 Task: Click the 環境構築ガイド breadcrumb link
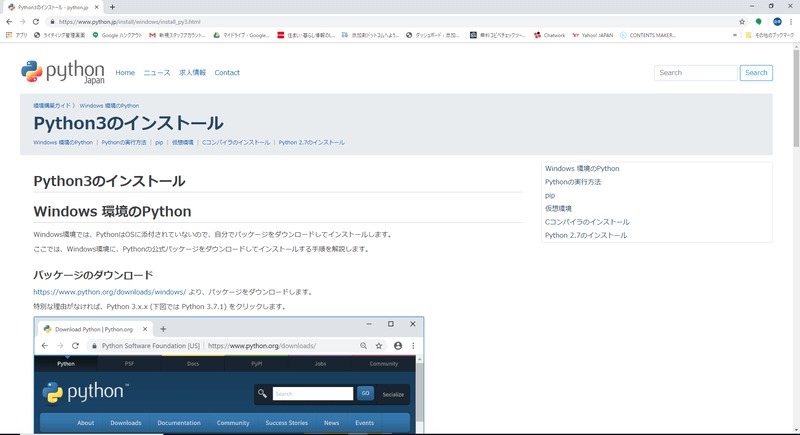click(52, 106)
